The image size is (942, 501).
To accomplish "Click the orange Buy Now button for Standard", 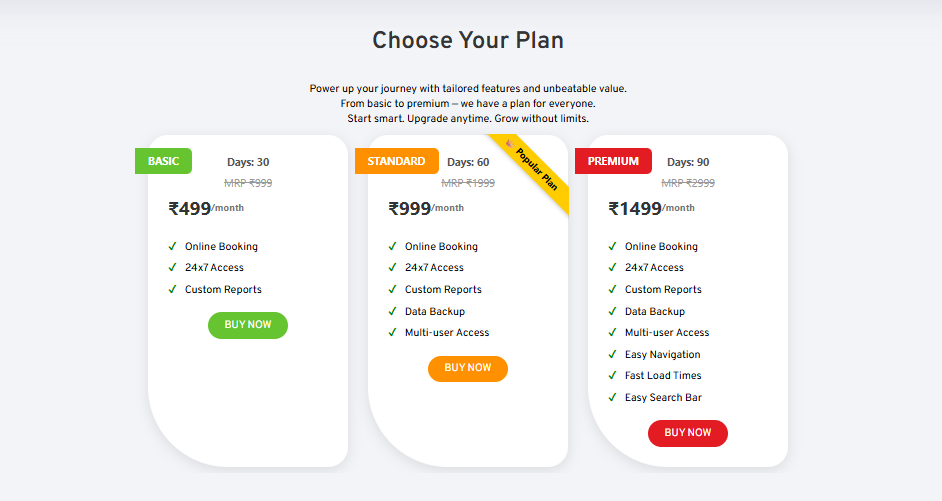I will point(468,368).
